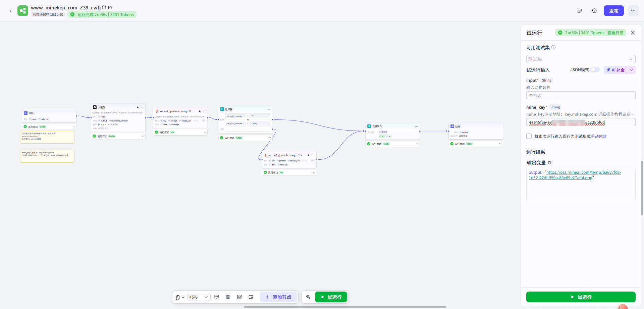This screenshot has width=644, height=309.
Task: Click the duplicate workflow icon in the header
Action: pyautogui.click(x=579, y=11)
